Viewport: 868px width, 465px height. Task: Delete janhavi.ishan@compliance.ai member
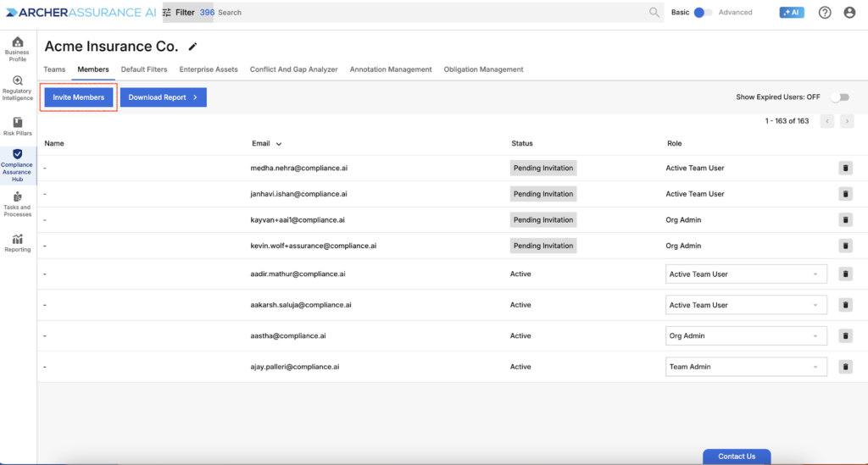tap(845, 194)
